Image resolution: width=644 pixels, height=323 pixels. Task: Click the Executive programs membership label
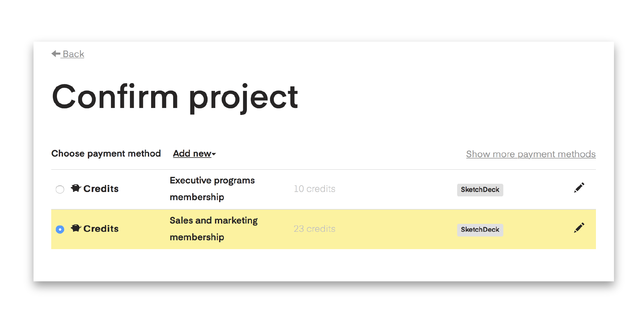212,189
